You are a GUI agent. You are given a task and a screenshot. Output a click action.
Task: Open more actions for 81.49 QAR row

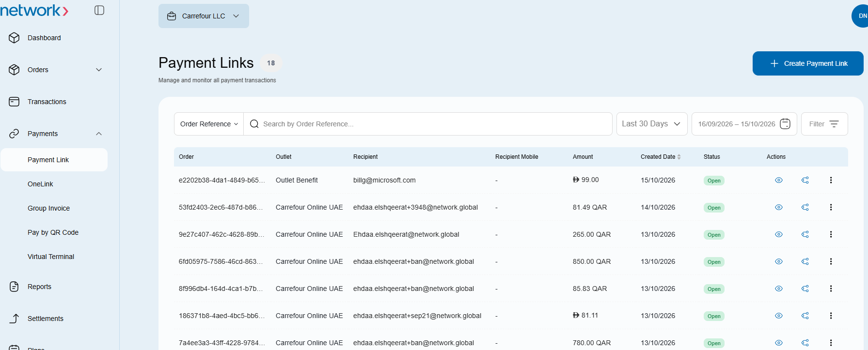831,207
